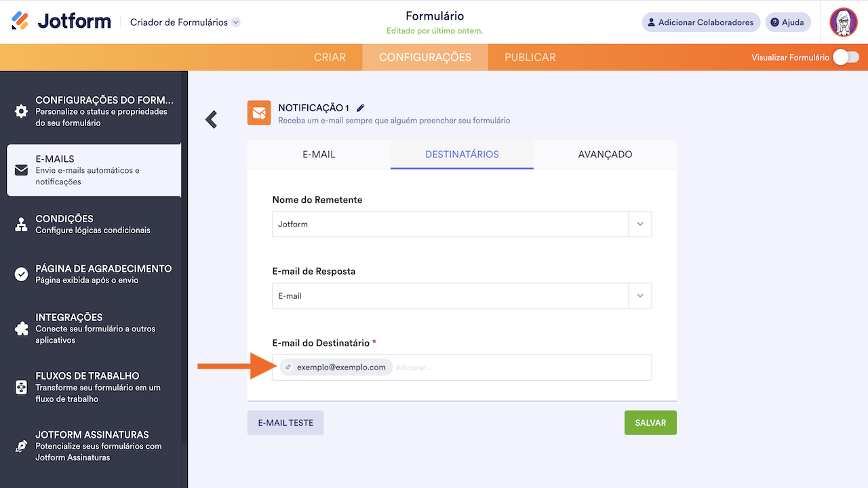Click the Jotform logo icon

pos(20,21)
